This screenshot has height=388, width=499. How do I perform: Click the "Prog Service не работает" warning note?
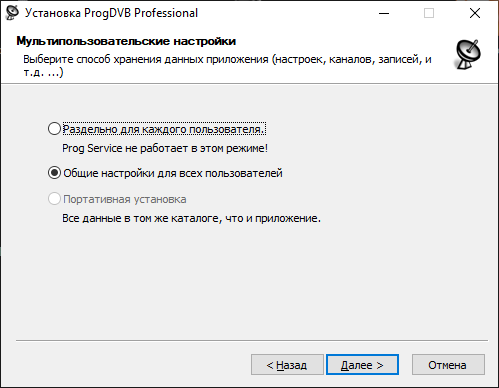(165, 148)
